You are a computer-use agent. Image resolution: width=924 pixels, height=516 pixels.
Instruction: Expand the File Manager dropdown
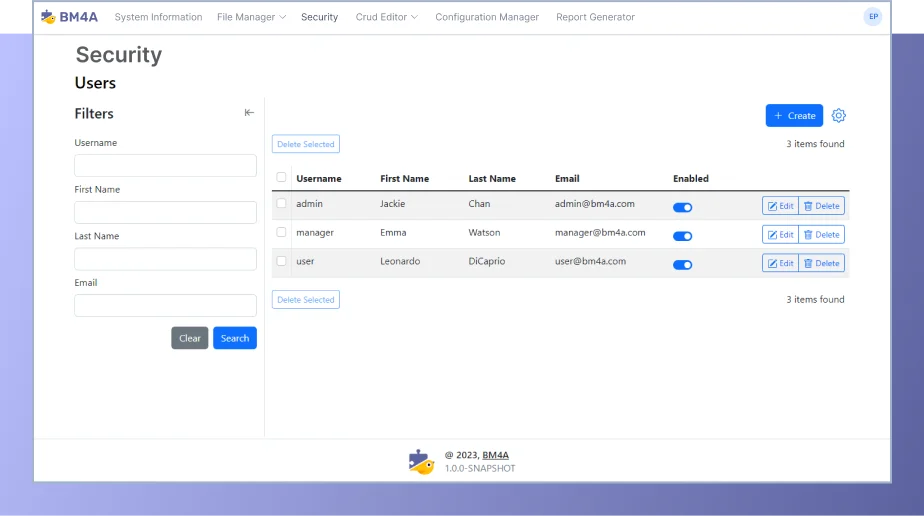251,17
